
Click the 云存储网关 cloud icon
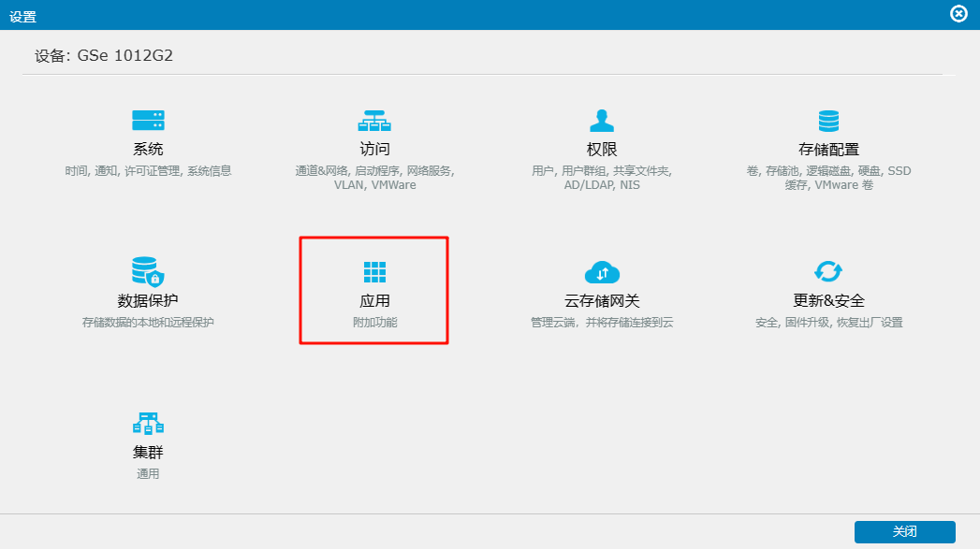tap(601, 272)
